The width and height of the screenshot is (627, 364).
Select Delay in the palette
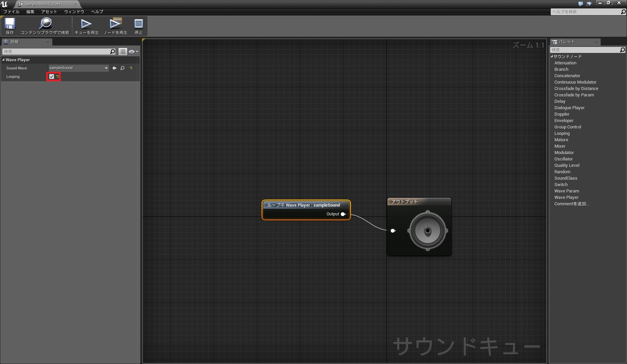[x=560, y=101]
